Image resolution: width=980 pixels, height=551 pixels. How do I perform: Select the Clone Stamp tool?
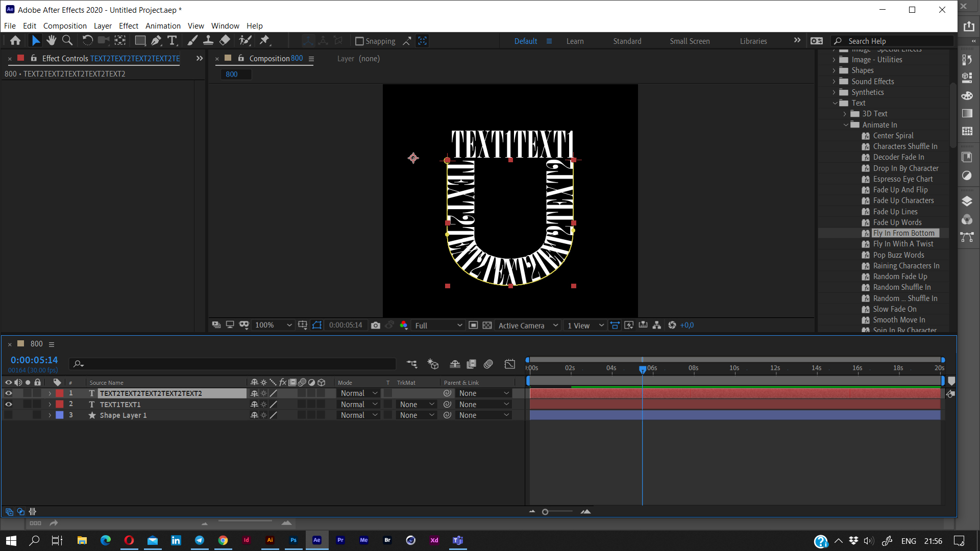209,40
